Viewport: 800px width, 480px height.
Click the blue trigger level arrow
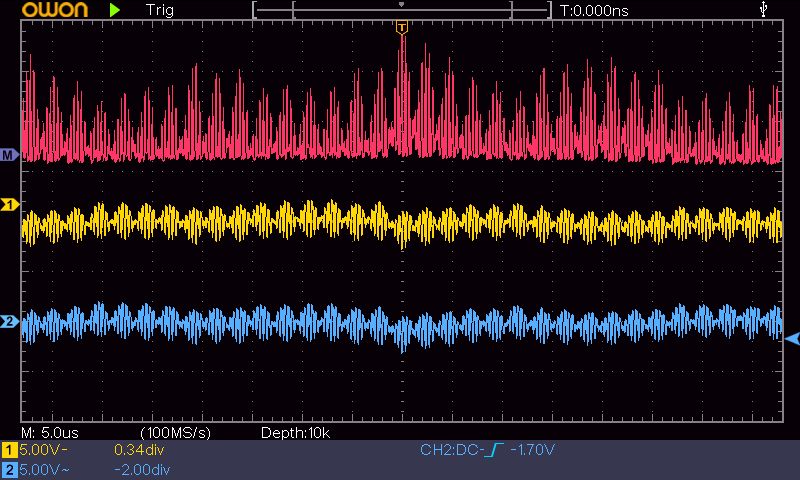tap(792, 340)
